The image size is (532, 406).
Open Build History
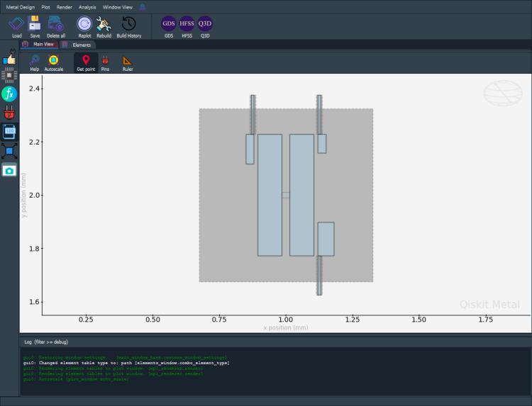[129, 27]
